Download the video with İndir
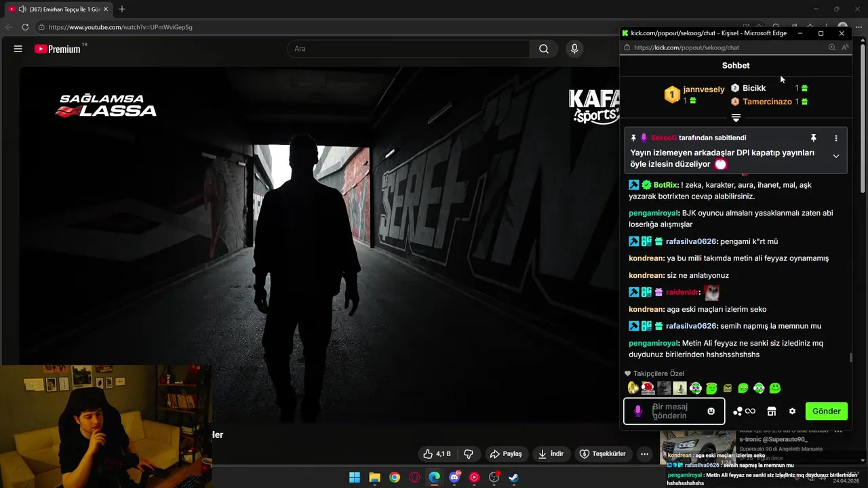Screen dimensions: 868x488 551,454
